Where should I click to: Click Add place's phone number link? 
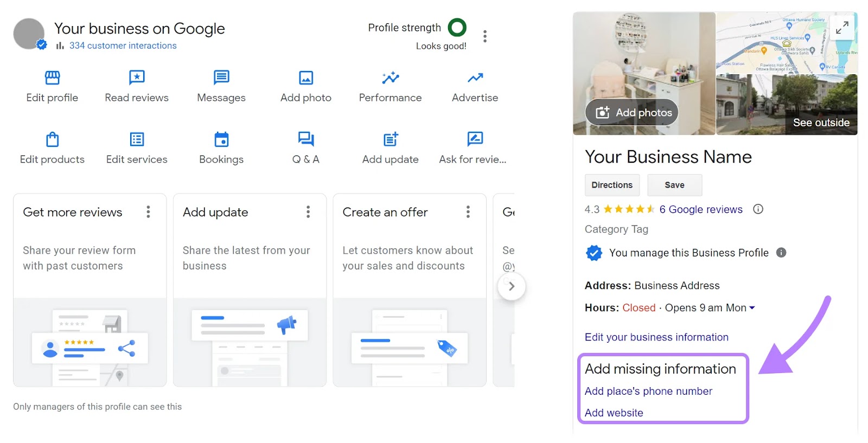tap(648, 391)
